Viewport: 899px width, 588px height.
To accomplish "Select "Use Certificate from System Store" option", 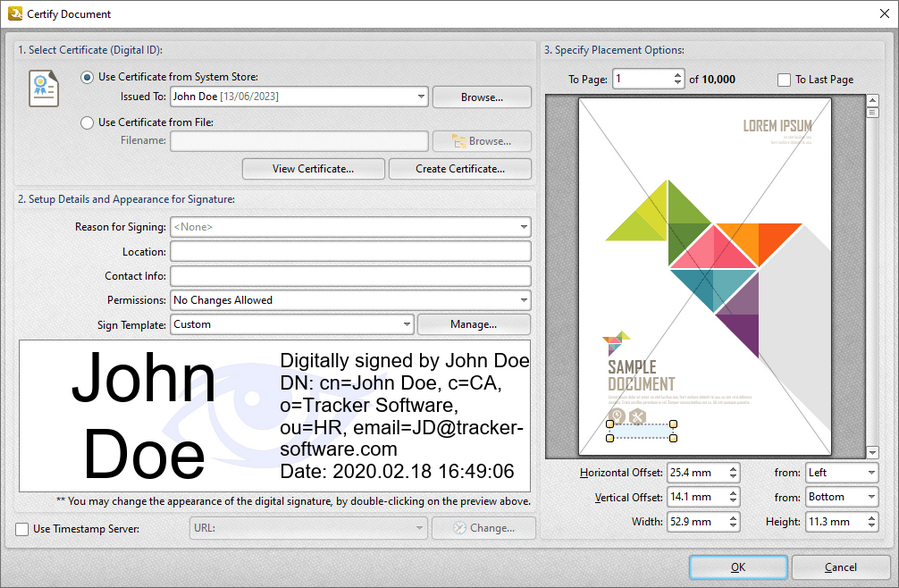I will tap(87, 79).
